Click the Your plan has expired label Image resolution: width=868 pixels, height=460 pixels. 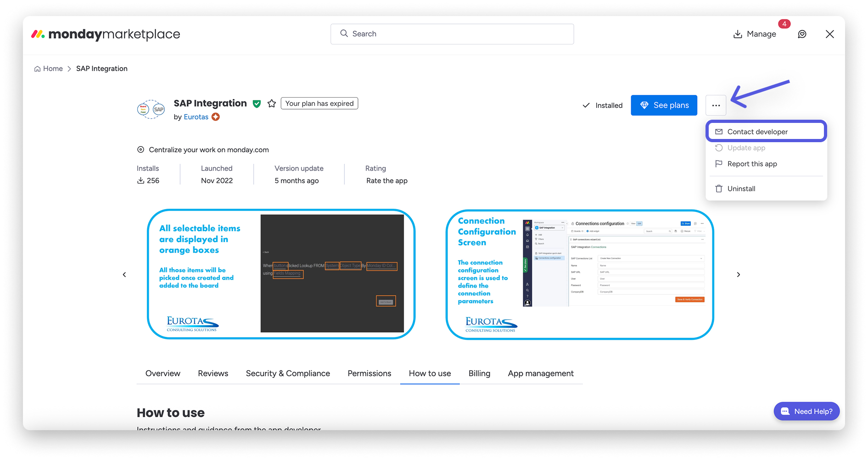pyautogui.click(x=319, y=104)
